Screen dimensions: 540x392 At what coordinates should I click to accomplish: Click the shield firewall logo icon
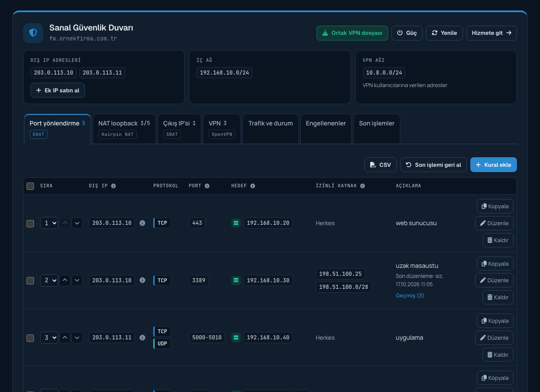coord(33,33)
